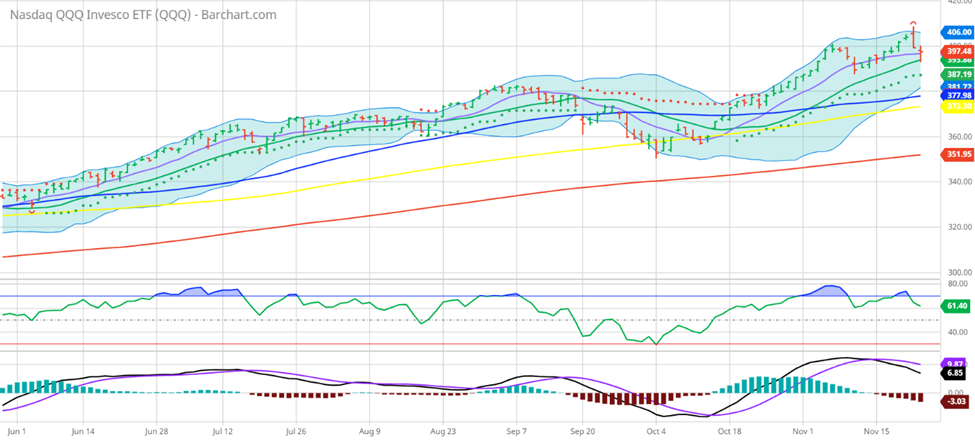Click the Jul 26 date label
975x441 pixels.
click(297, 430)
